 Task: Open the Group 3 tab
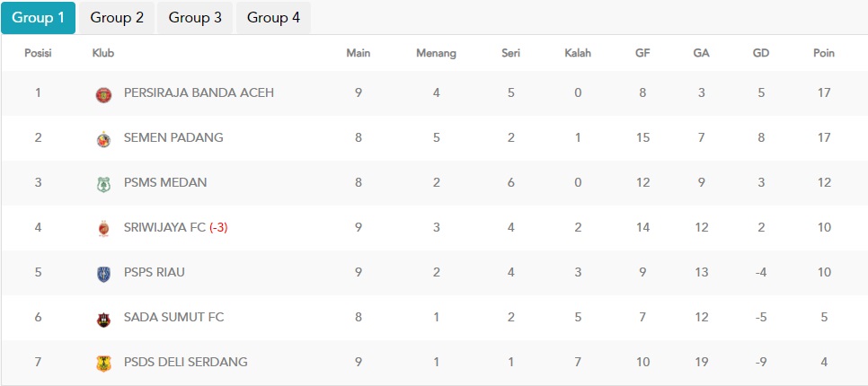click(195, 18)
